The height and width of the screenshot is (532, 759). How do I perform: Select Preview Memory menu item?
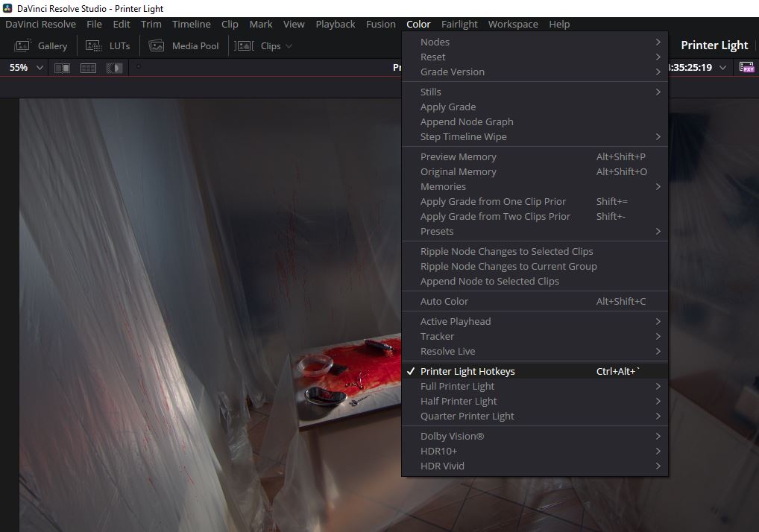point(535,156)
